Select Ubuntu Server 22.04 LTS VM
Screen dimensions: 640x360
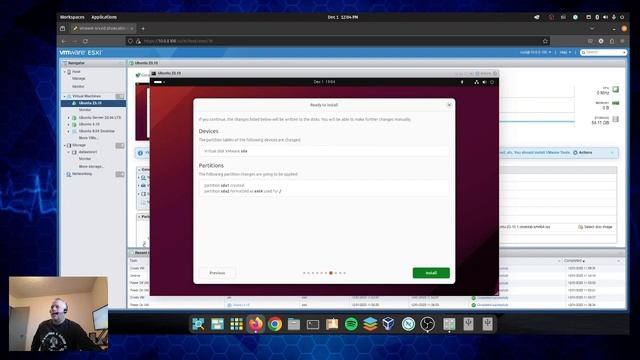point(100,118)
